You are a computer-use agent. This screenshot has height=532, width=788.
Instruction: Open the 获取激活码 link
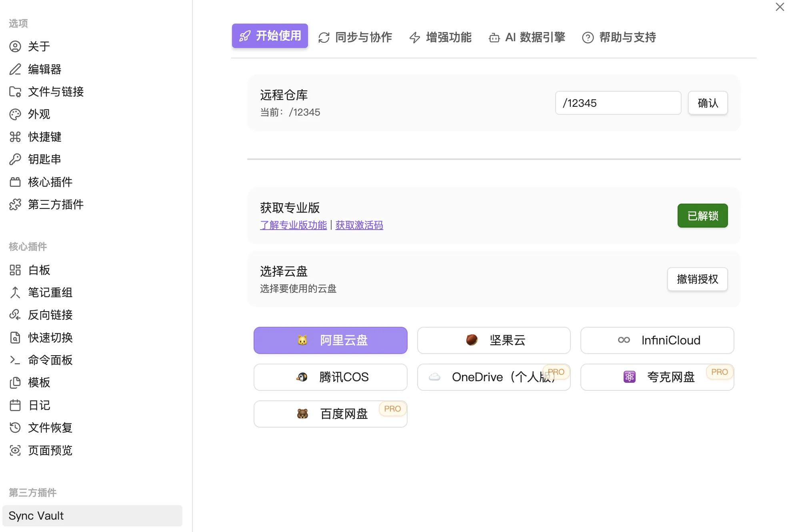[359, 225]
